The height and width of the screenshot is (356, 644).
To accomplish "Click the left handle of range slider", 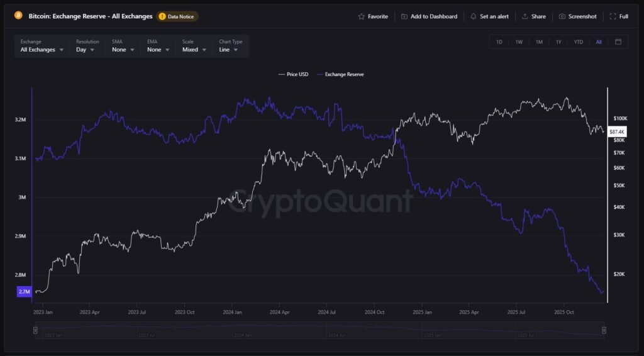I will coord(35,330).
